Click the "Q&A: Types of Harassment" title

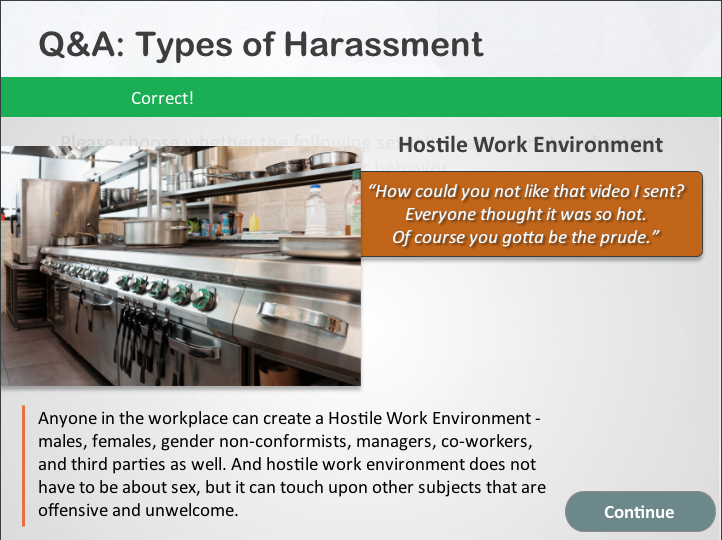click(x=260, y=44)
